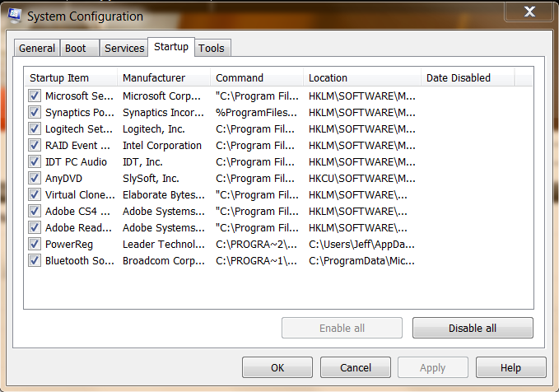Uncheck the Microsoft Se... startup item checkbox
Viewport: 559px width, 392px height.
pyautogui.click(x=35, y=96)
